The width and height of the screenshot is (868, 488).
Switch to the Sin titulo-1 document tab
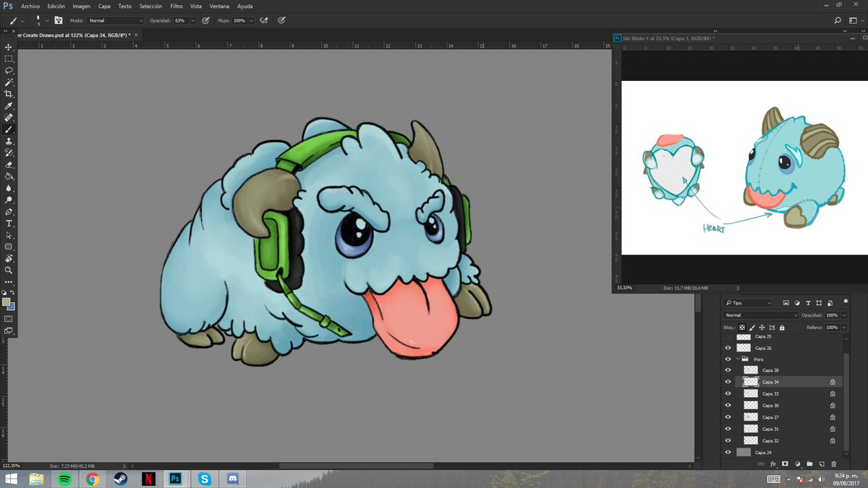[651, 37]
